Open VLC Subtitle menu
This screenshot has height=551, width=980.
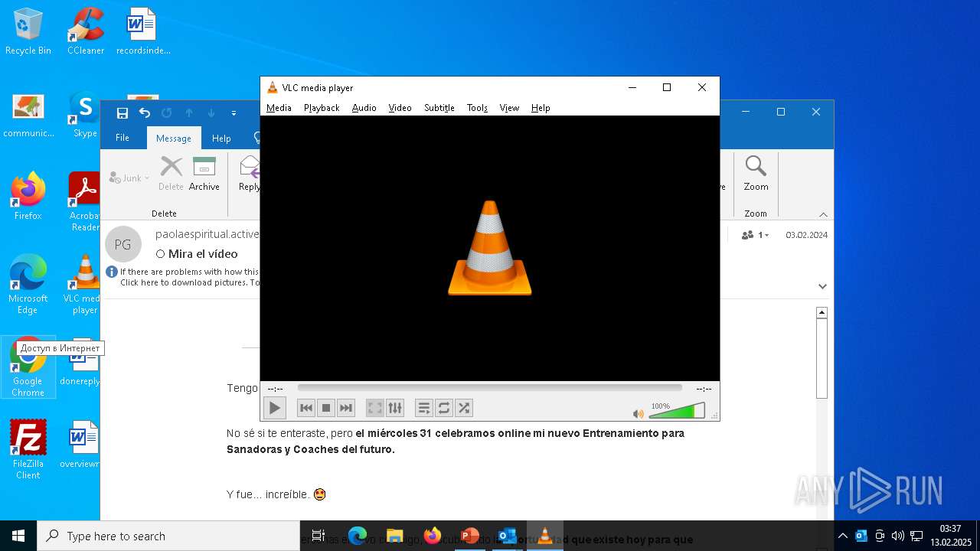(439, 108)
